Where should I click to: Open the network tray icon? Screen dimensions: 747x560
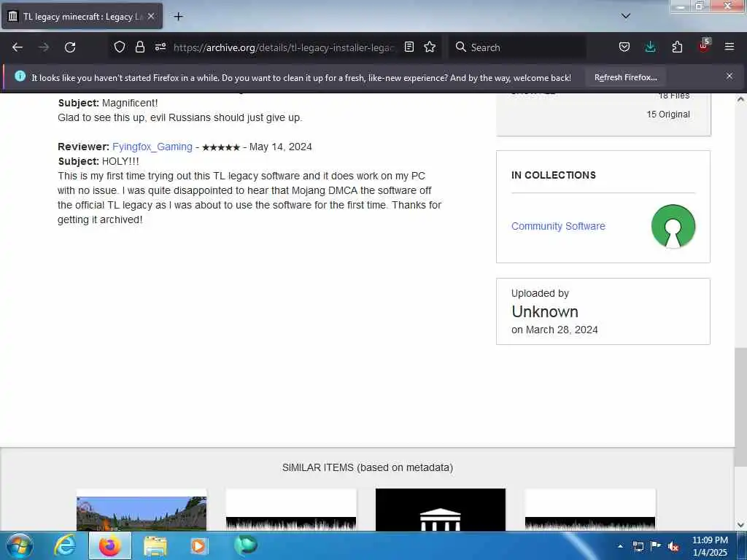(638, 546)
